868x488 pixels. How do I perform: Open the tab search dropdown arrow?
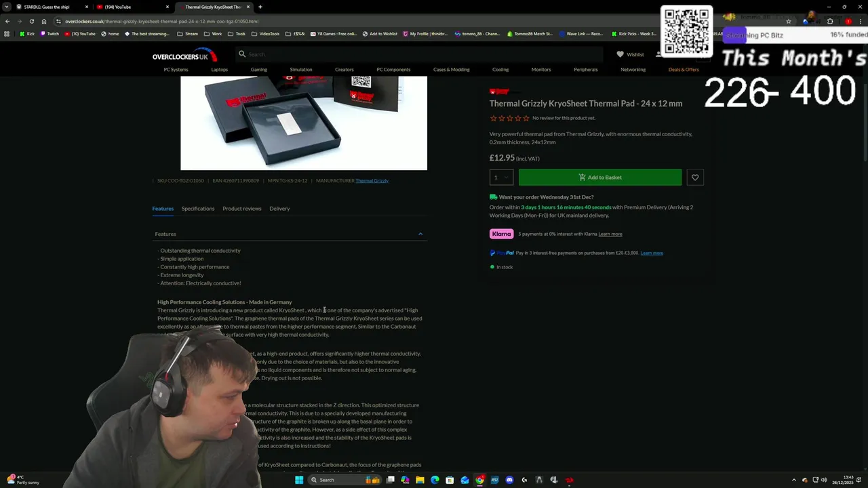pyautogui.click(x=7, y=7)
